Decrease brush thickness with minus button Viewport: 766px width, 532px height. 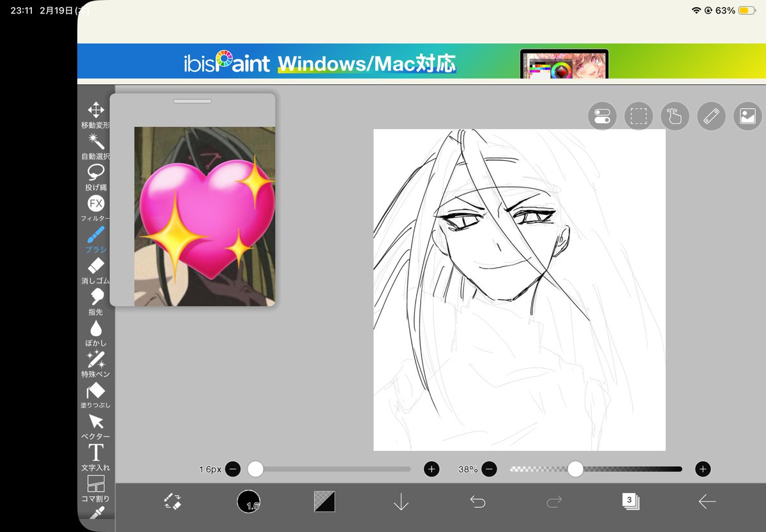233,469
